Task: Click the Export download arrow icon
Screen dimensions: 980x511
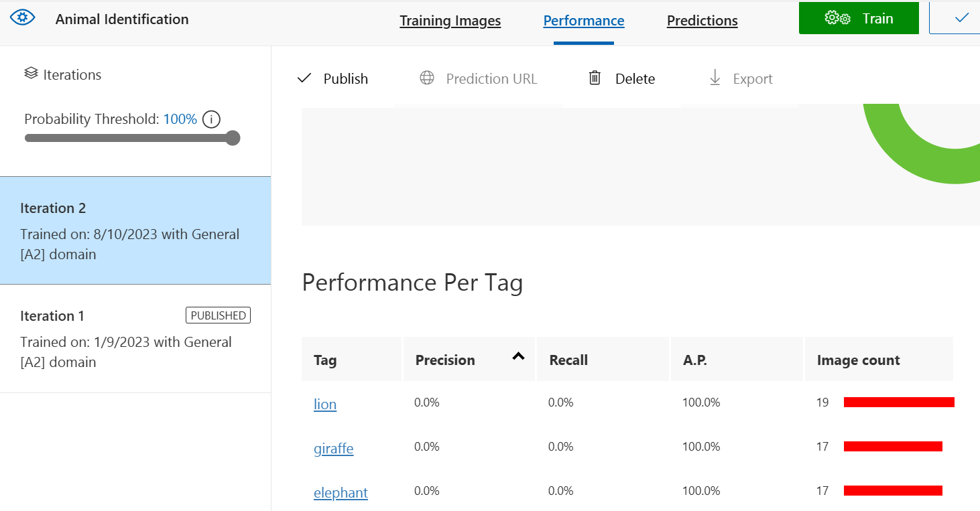Action: coord(715,78)
